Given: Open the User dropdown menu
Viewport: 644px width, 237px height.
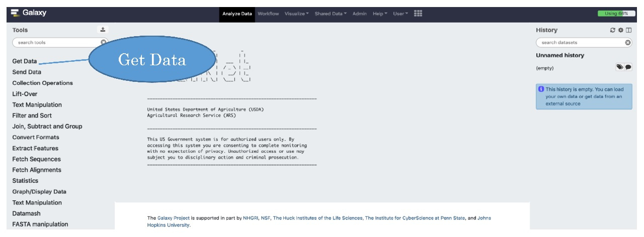Looking at the screenshot, I should [400, 14].
